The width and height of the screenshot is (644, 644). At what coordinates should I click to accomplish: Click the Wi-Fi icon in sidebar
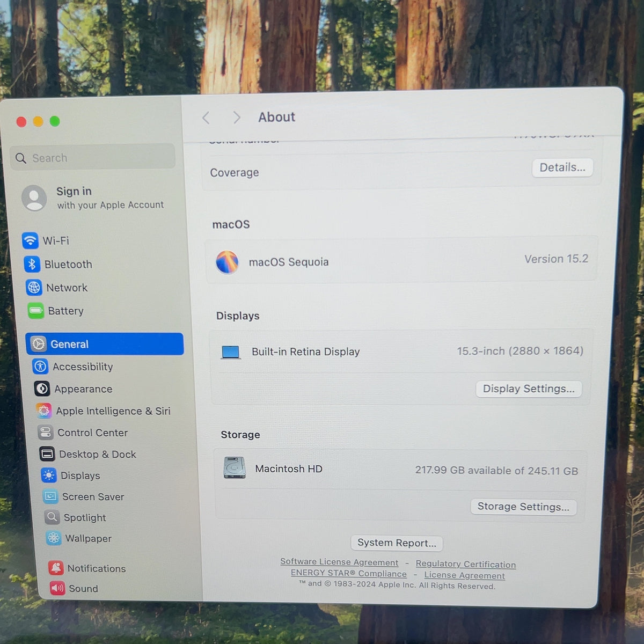[30, 240]
